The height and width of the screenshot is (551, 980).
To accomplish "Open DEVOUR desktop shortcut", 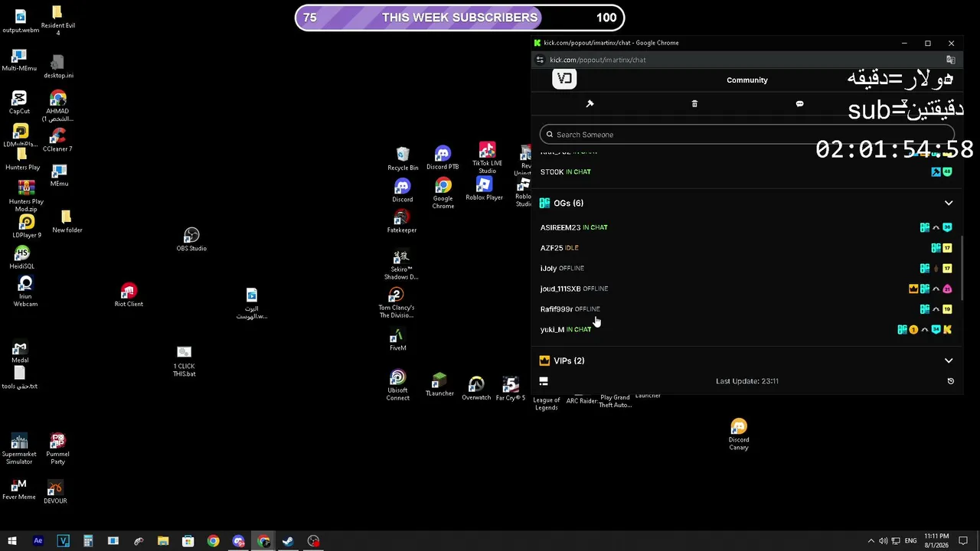I will 55,492.
